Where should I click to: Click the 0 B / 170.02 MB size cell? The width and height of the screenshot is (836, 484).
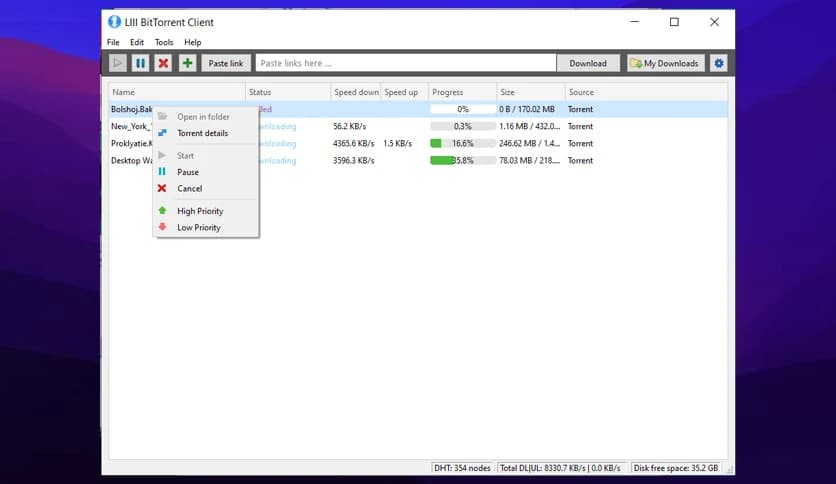(x=527, y=109)
